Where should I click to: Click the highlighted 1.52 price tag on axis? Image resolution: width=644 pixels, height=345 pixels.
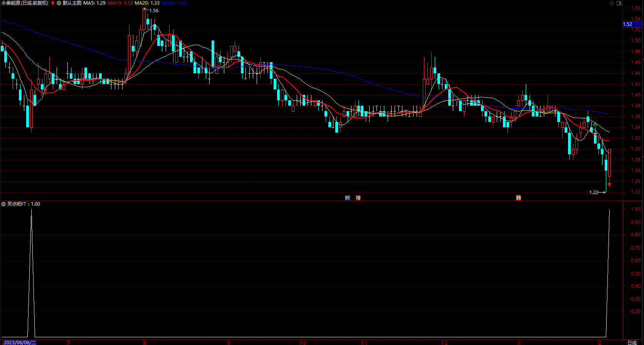click(x=632, y=24)
